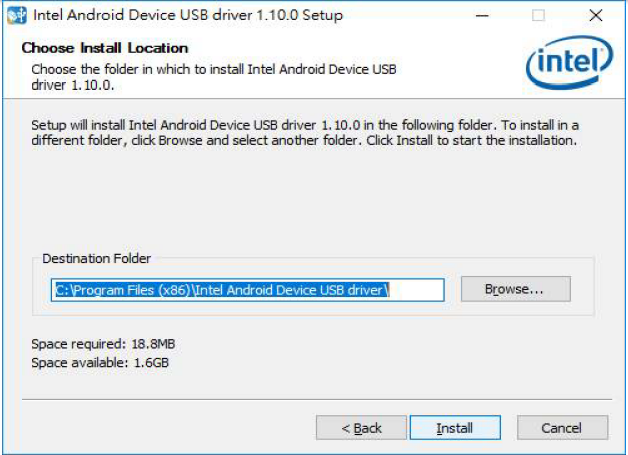The image size is (628, 455).
Task: Click the Browse... button
Action: [515, 289]
